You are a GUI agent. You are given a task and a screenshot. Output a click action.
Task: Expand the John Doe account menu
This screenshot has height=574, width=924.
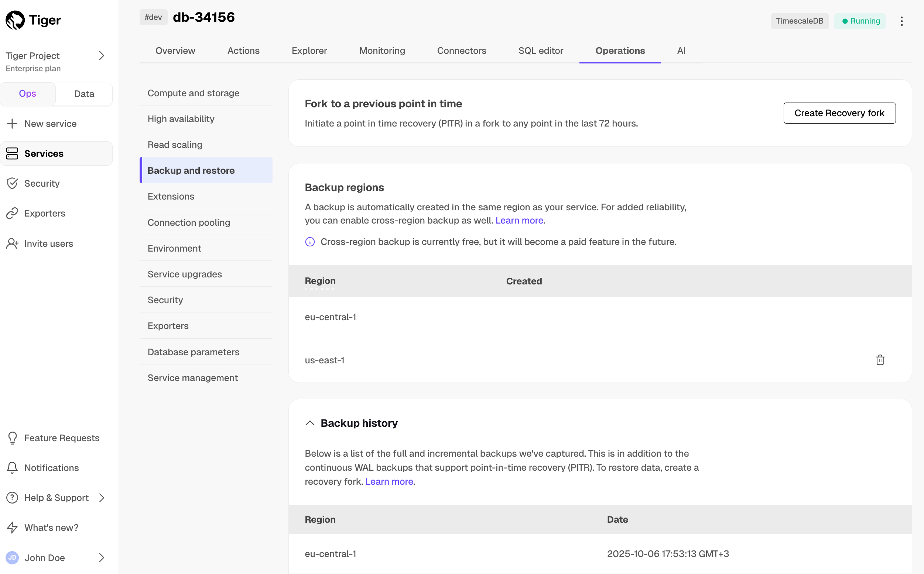click(x=101, y=557)
